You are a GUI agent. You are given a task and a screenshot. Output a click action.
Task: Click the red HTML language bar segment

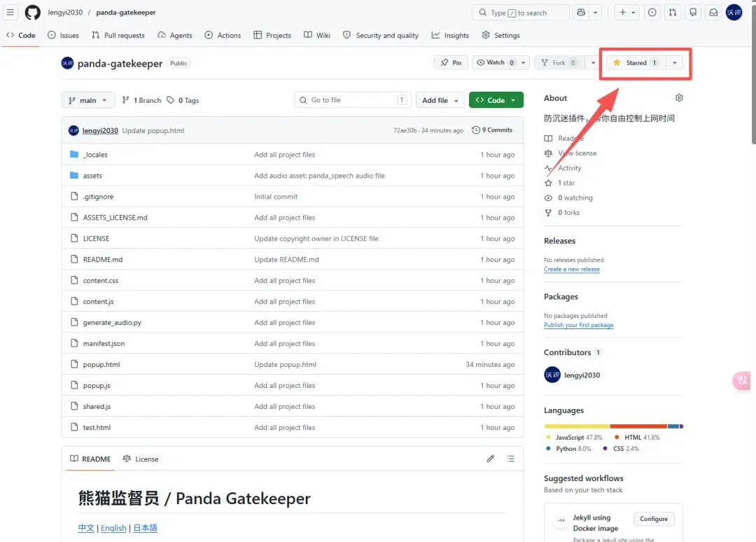pos(639,426)
